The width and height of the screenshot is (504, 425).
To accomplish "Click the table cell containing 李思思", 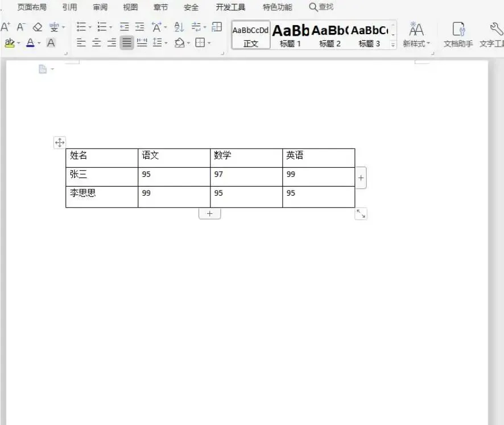I will tap(102, 197).
